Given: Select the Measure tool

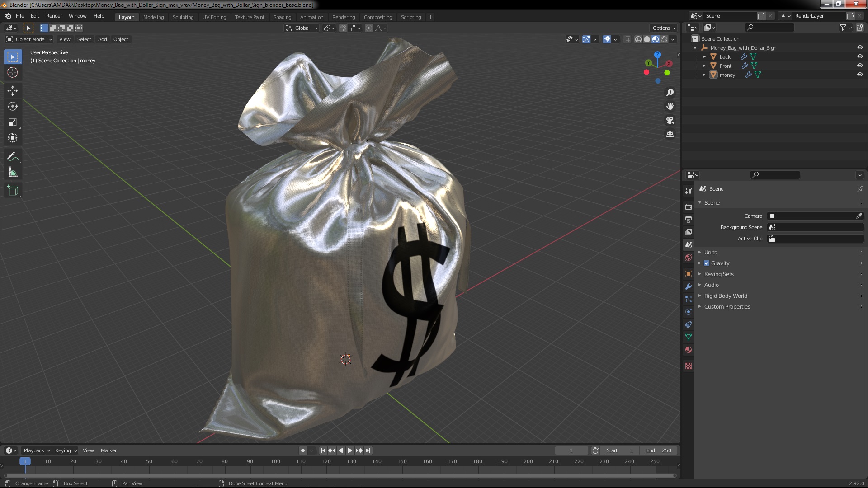Looking at the screenshot, I should pos(12,173).
